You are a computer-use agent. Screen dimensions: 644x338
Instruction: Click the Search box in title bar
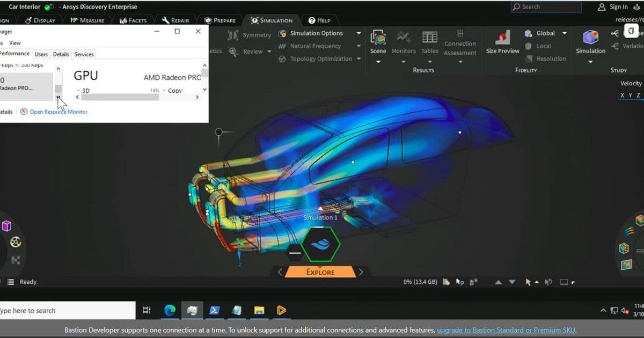pyautogui.click(x=546, y=7)
